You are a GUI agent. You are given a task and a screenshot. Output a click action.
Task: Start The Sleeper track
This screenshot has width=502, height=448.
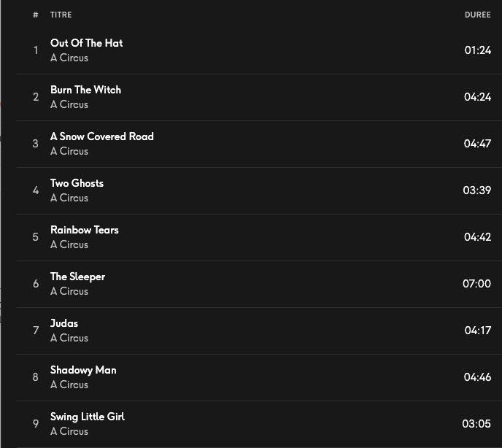click(x=77, y=277)
